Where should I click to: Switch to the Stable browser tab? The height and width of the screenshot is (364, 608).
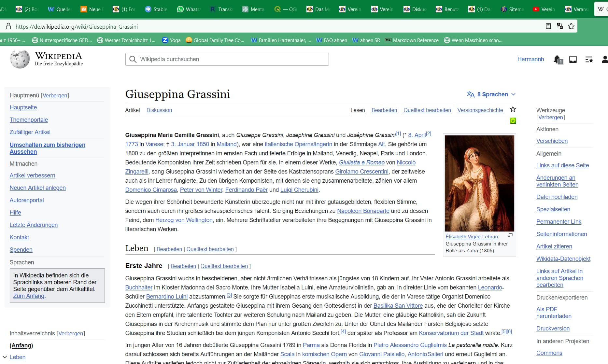(x=156, y=9)
